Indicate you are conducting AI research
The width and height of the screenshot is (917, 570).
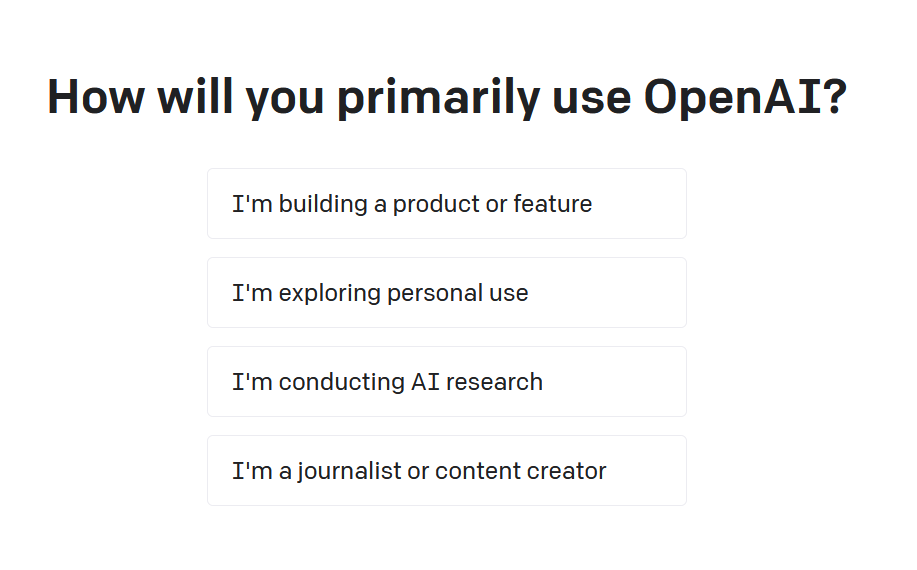coord(447,381)
